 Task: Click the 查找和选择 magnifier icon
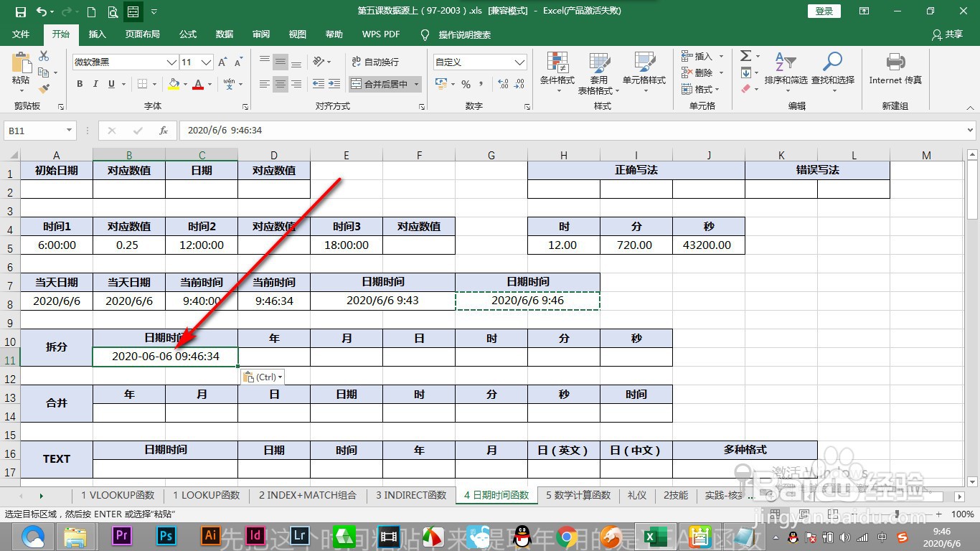tap(832, 62)
